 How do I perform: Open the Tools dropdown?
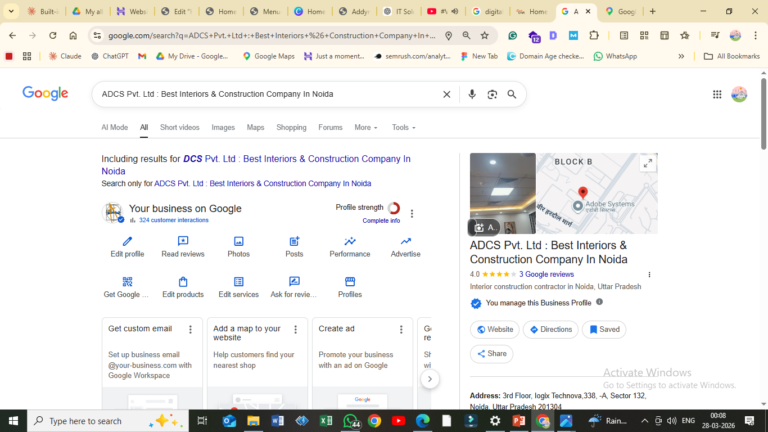click(x=403, y=128)
